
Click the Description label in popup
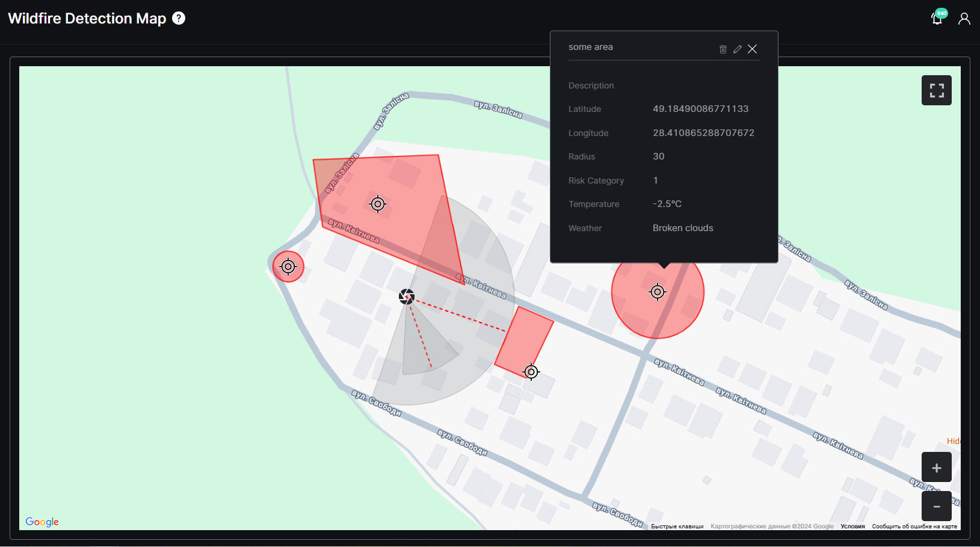tap(591, 85)
